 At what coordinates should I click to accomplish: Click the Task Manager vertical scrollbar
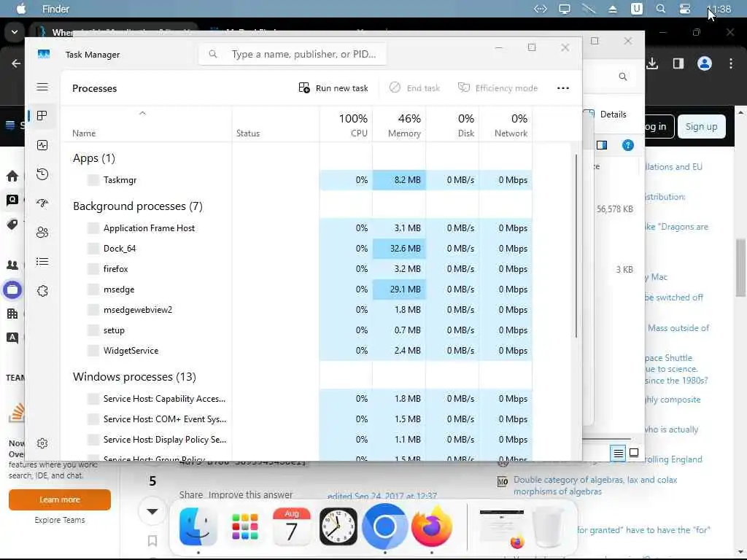coord(576,246)
